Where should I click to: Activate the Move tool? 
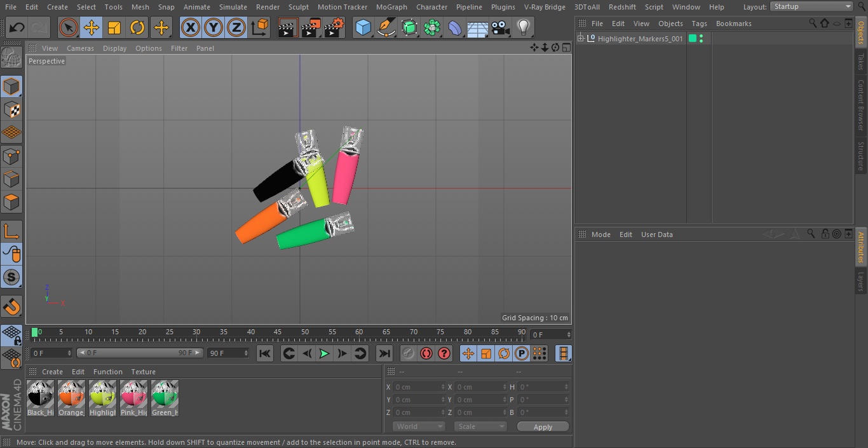(x=92, y=27)
